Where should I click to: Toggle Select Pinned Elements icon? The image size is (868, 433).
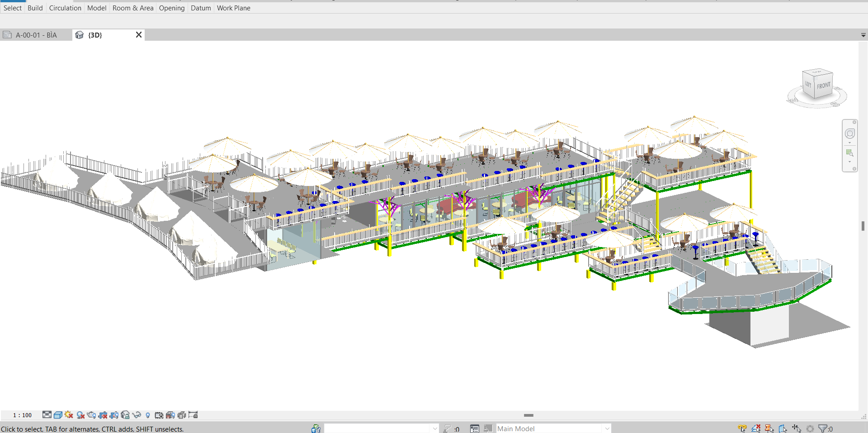pos(769,428)
